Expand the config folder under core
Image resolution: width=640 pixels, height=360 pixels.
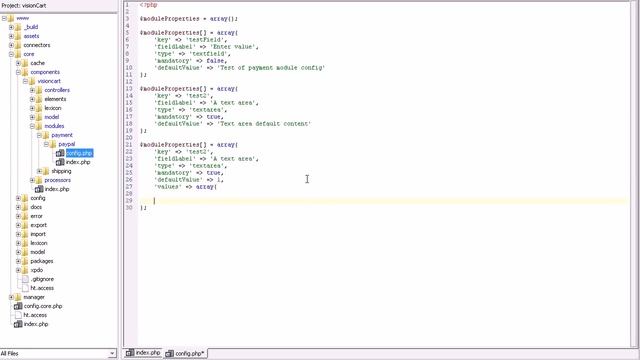click(x=18, y=198)
